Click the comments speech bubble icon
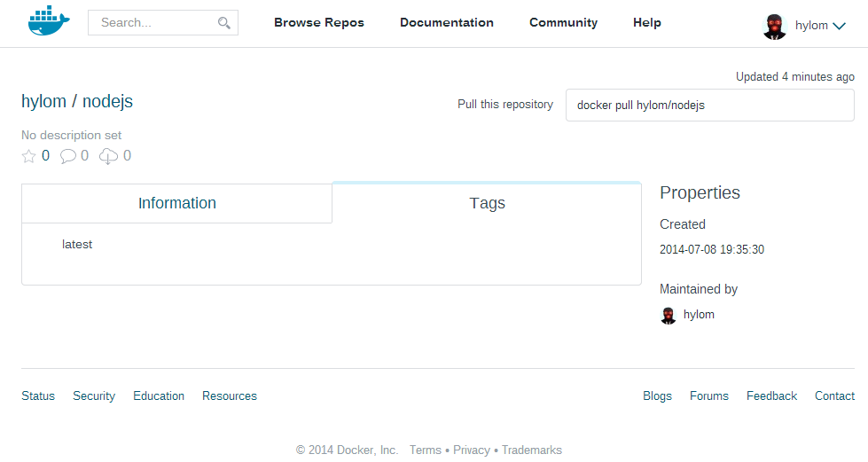Image resolution: width=868 pixels, height=462 pixels. pos(68,156)
